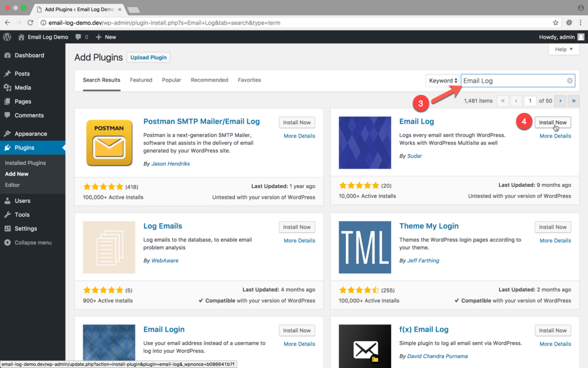Jump to last page of plugin results
This screenshot has height=368, width=588.
574,101
